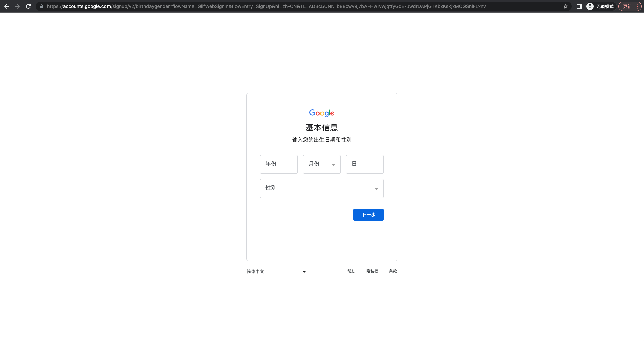This screenshot has width=644, height=341.
Task: Click the 年份 year input field
Action: pyautogui.click(x=279, y=164)
